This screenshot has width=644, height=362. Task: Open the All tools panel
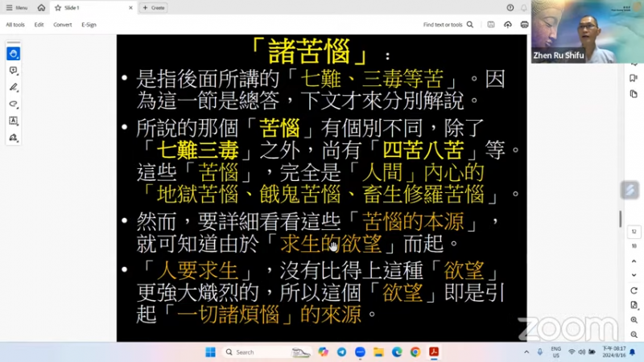coord(15,25)
